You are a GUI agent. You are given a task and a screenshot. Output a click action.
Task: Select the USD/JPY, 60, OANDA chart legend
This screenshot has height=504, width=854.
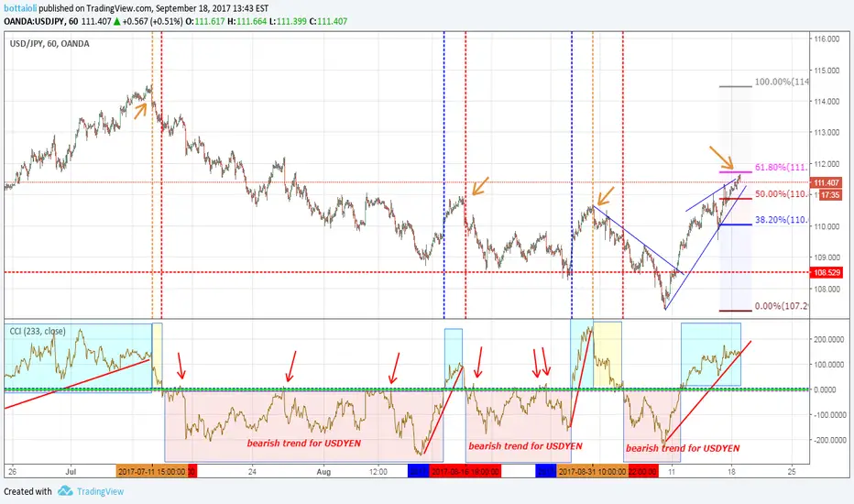tap(49, 44)
